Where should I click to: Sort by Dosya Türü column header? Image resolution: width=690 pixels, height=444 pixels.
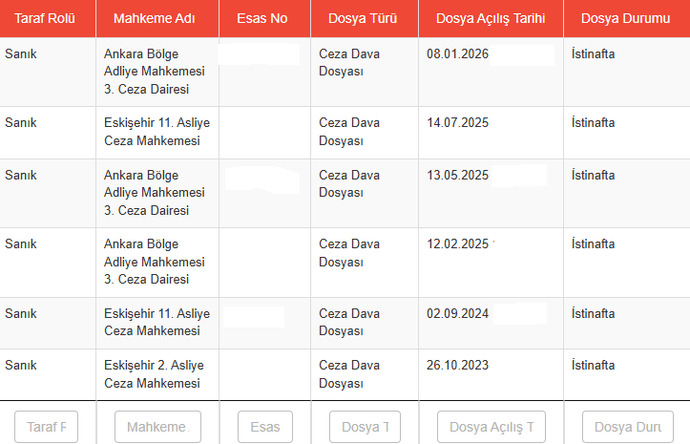(362, 18)
